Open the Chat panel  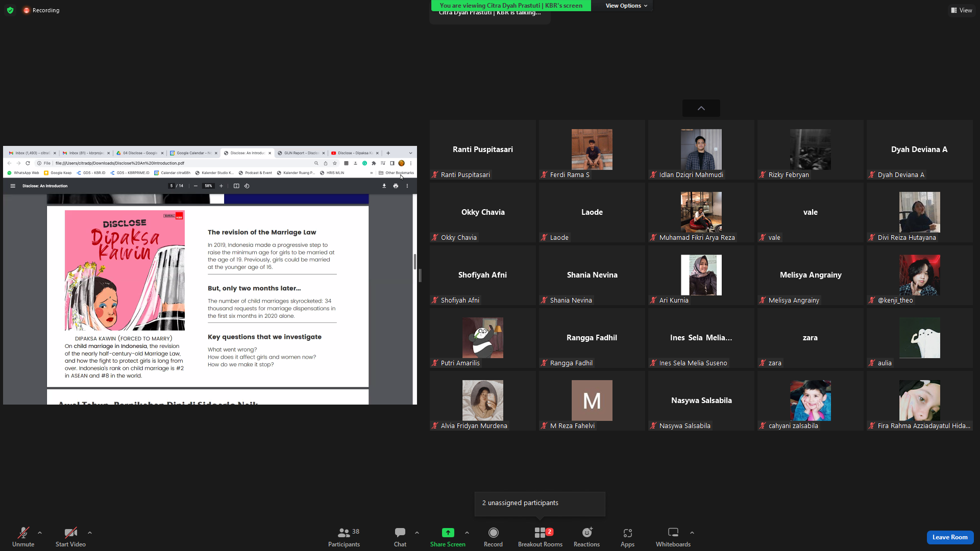point(400,537)
